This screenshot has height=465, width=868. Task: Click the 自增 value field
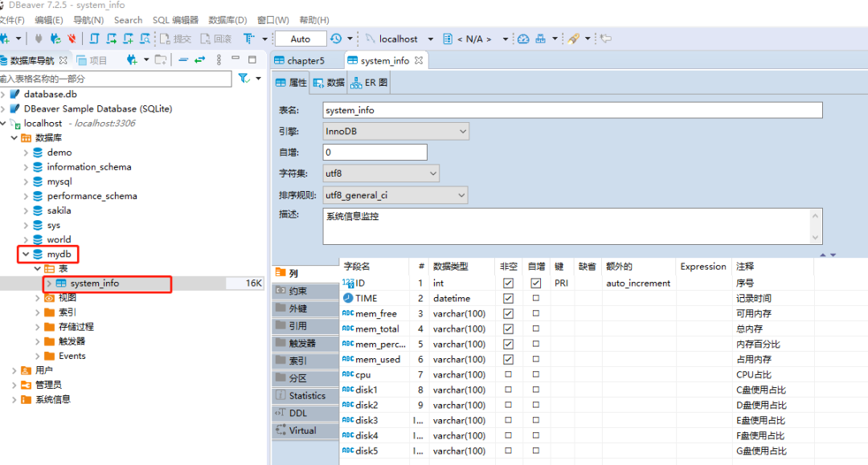[375, 152]
